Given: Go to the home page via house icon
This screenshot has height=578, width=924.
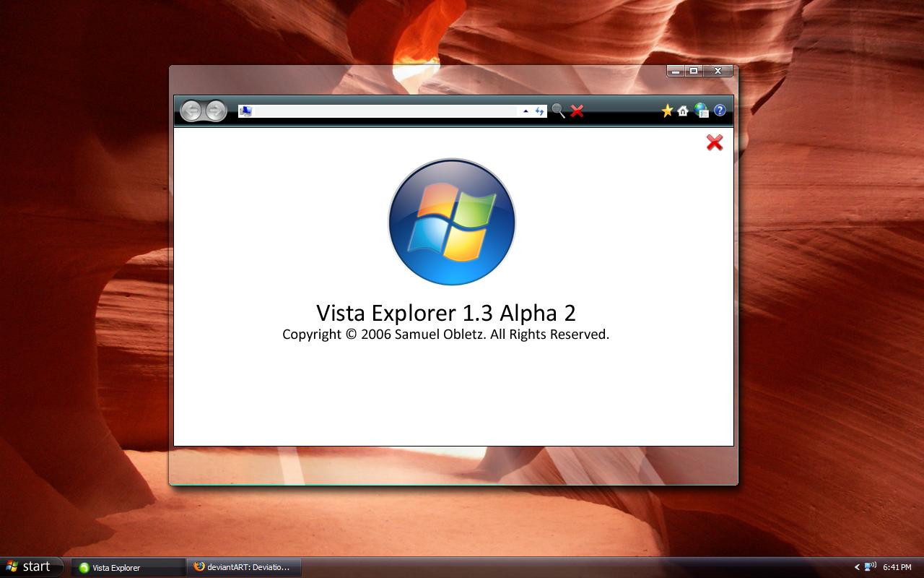Looking at the screenshot, I should pyautogui.click(x=683, y=111).
